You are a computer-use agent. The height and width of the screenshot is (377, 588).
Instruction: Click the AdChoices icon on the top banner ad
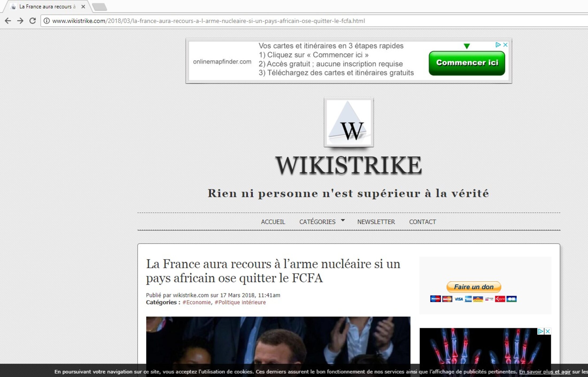coord(498,45)
